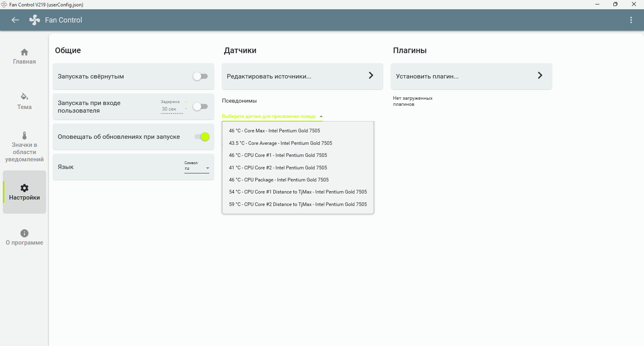Open the three-dot overflow menu

(x=631, y=20)
